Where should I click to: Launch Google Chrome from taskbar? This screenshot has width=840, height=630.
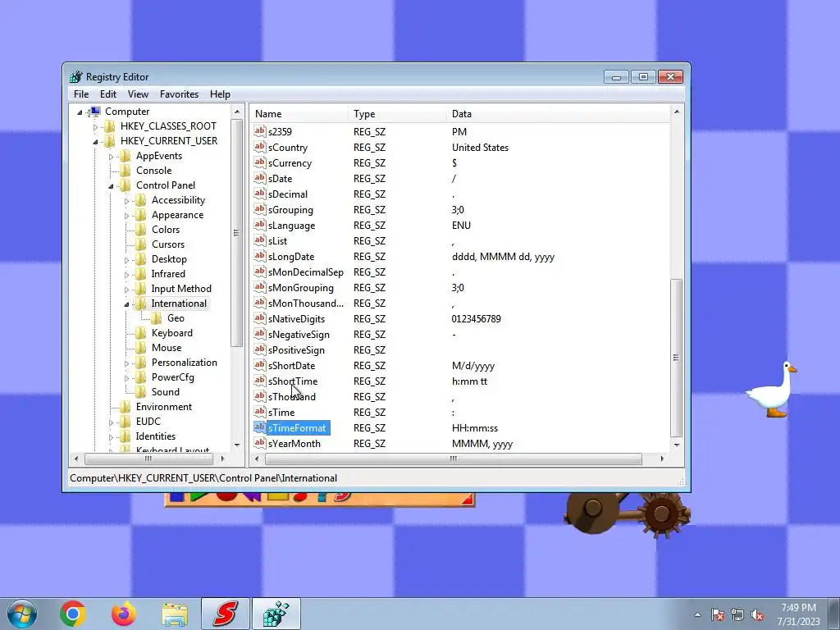[73, 614]
